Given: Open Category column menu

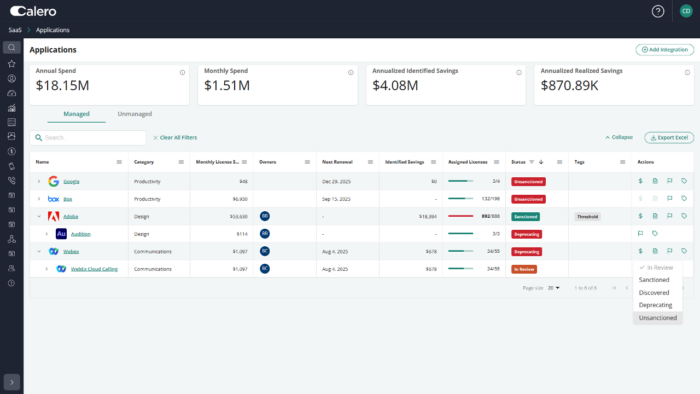Looking at the screenshot, I should click(181, 162).
